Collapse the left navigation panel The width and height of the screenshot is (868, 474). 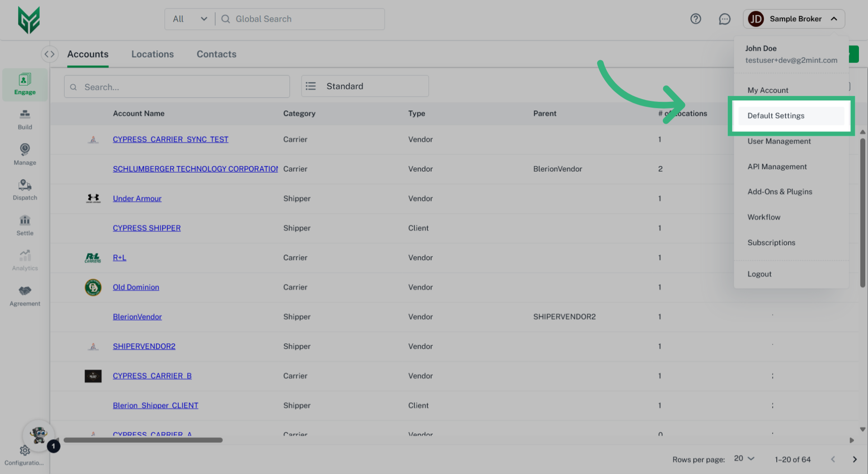(50, 54)
